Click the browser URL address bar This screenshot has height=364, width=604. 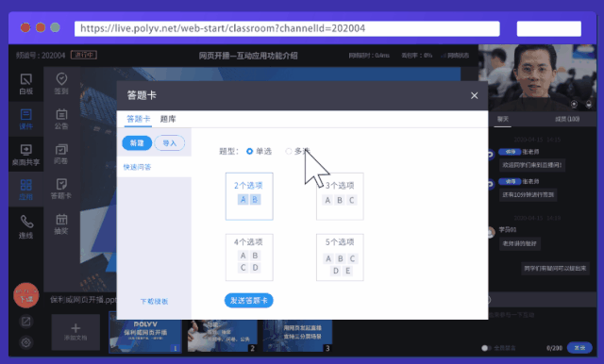click(287, 28)
